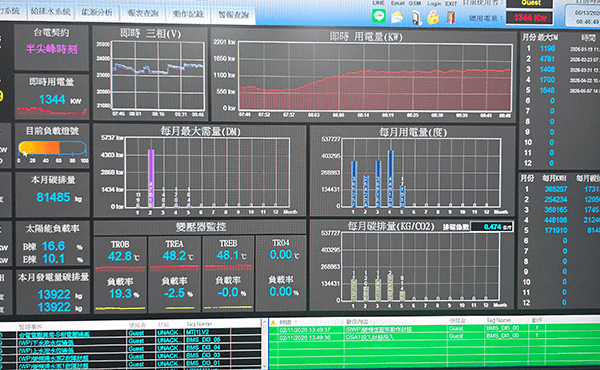The image size is (600, 370).
Task: Switch to the 能源分析 tab
Action: pyautogui.click(x=97, y=12)
